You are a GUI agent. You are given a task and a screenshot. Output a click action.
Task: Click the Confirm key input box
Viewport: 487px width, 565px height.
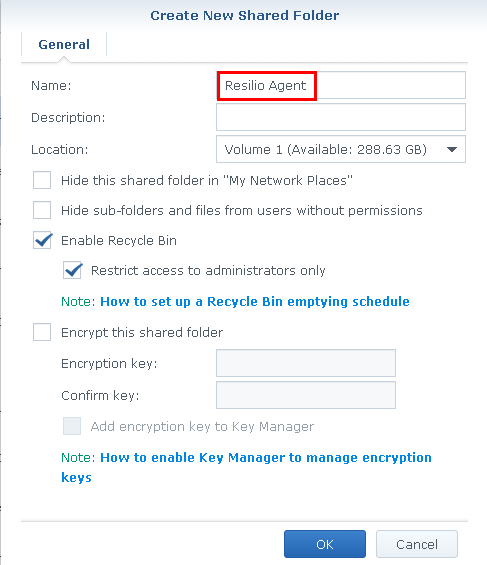306,395
